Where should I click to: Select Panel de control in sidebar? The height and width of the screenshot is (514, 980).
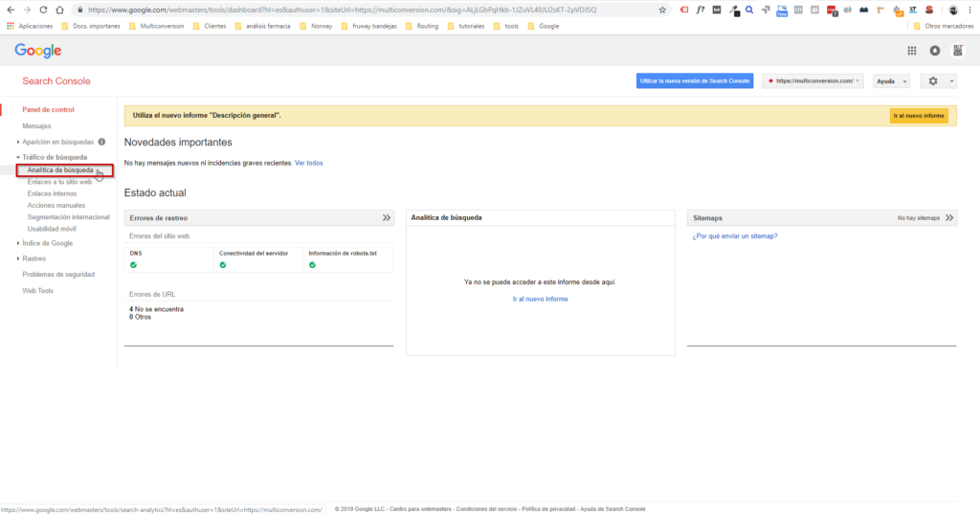(x=48, y=109)
